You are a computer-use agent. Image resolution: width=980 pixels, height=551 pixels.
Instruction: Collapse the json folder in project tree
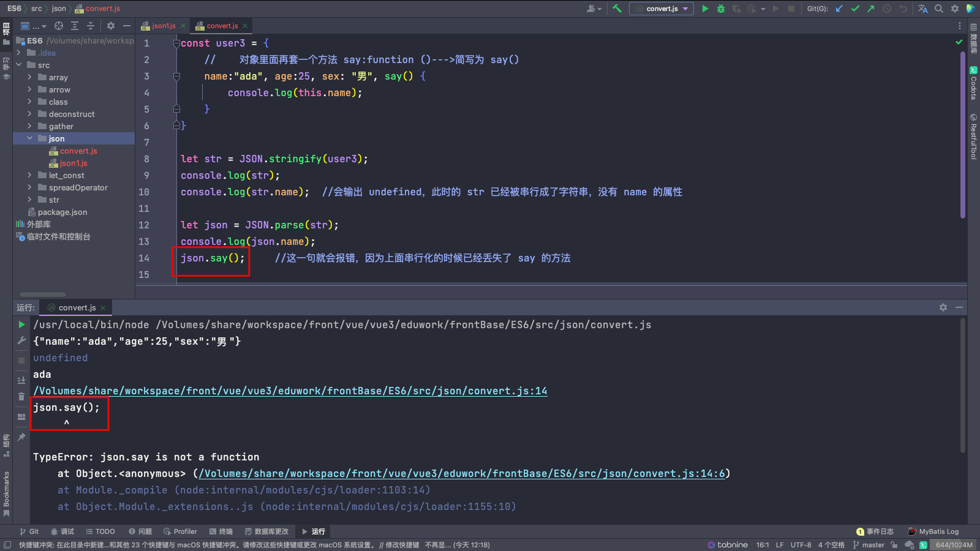[29, 138]
